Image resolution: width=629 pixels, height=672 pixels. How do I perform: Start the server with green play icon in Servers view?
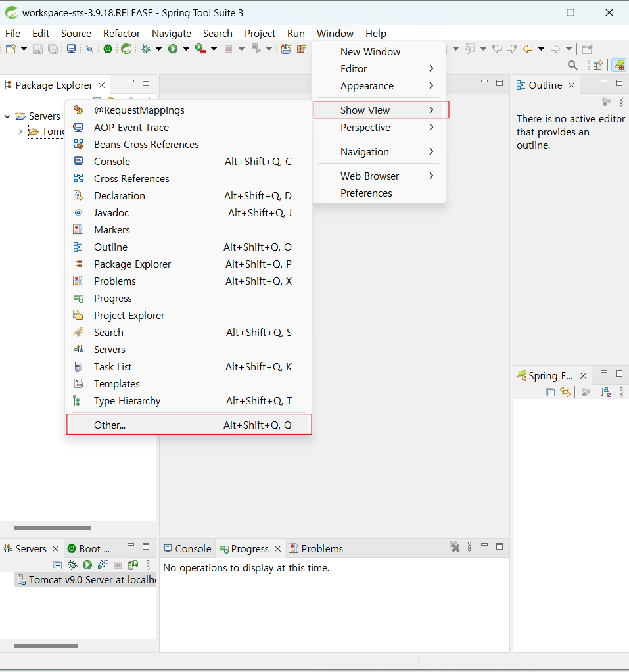tap(87, 565)
